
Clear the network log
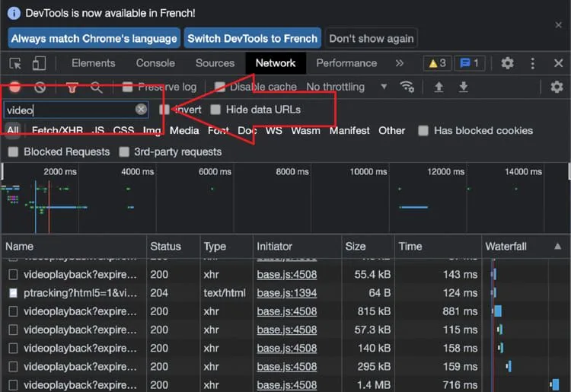(x=40, y=87)
